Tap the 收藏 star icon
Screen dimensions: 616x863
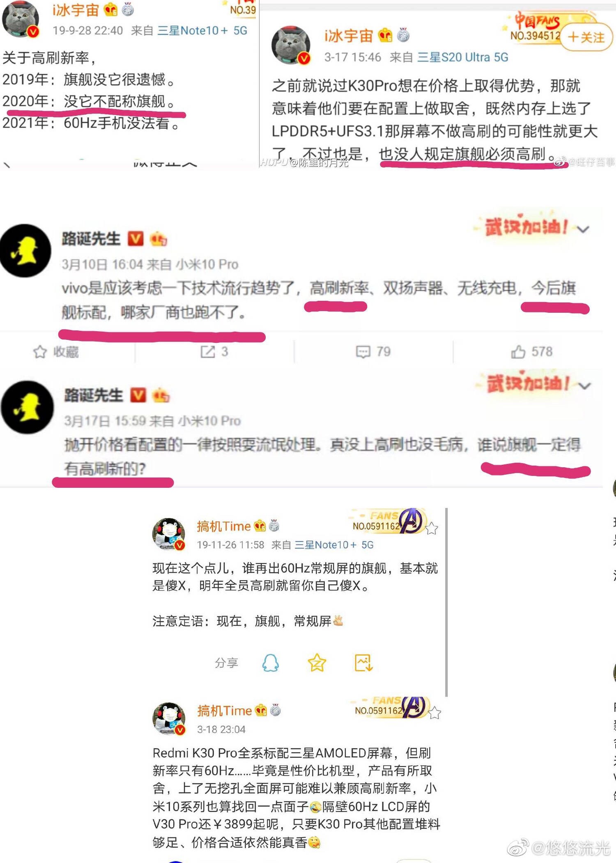click(40, 352)
